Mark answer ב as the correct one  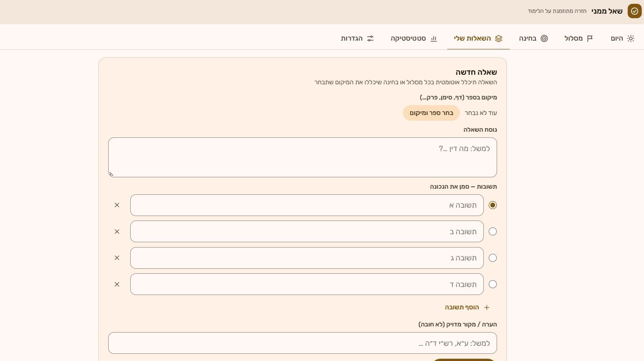click(x=492, y=232)
